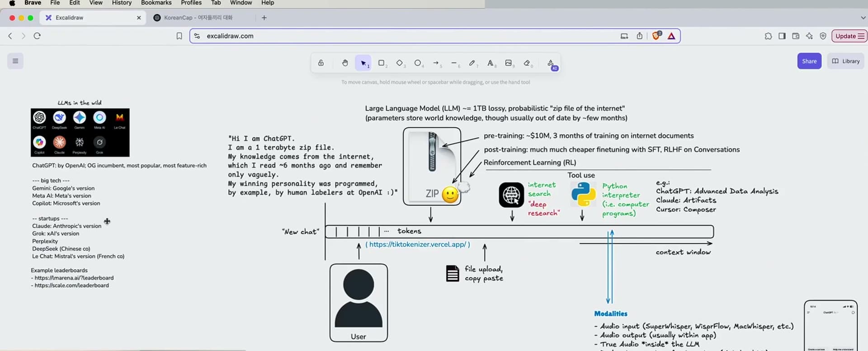Open a new browser tab
The width and height of the screenshot is (868, 351).
pyautogui.click(x=264, y=18)
